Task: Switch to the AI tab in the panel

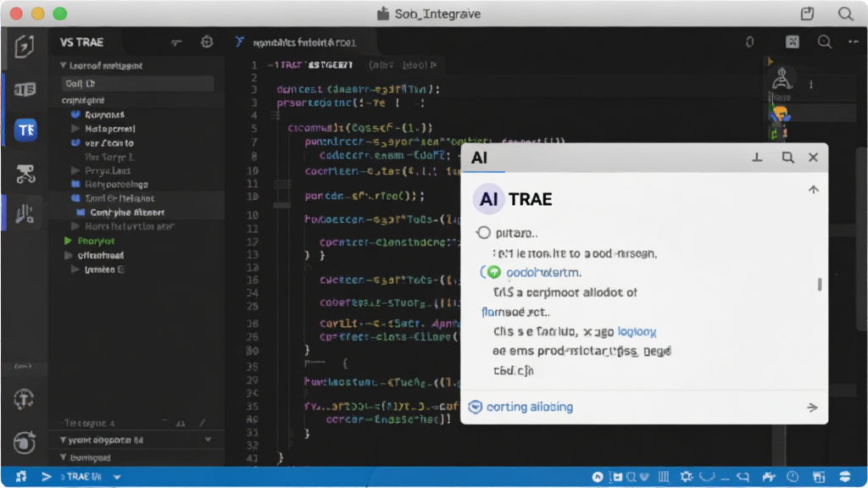Action: click(x=480, y=158)
